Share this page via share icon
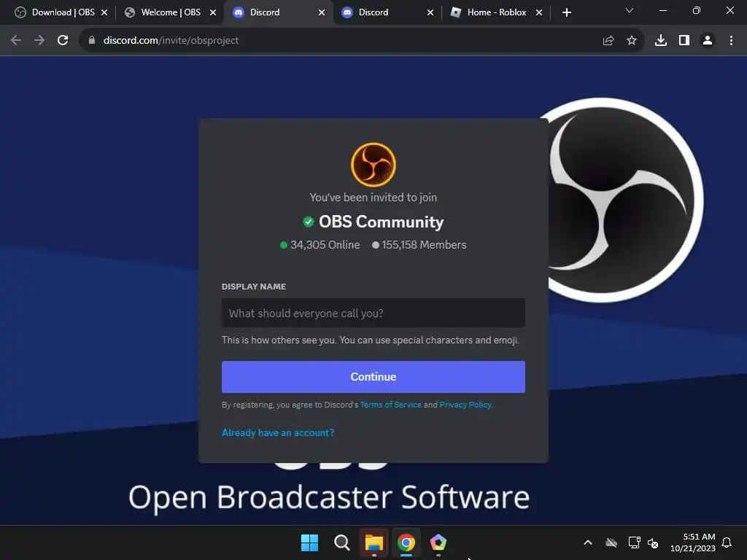The height and width of the screenshot is (560, 747). (x=608, y=41)
